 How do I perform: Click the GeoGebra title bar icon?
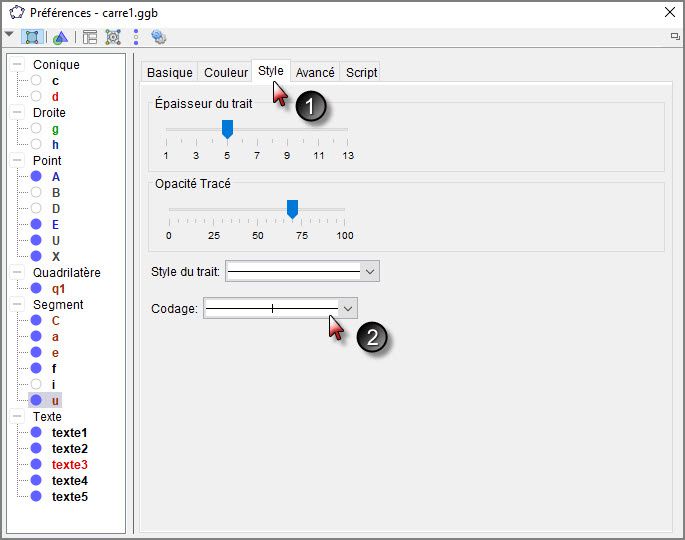17,12
